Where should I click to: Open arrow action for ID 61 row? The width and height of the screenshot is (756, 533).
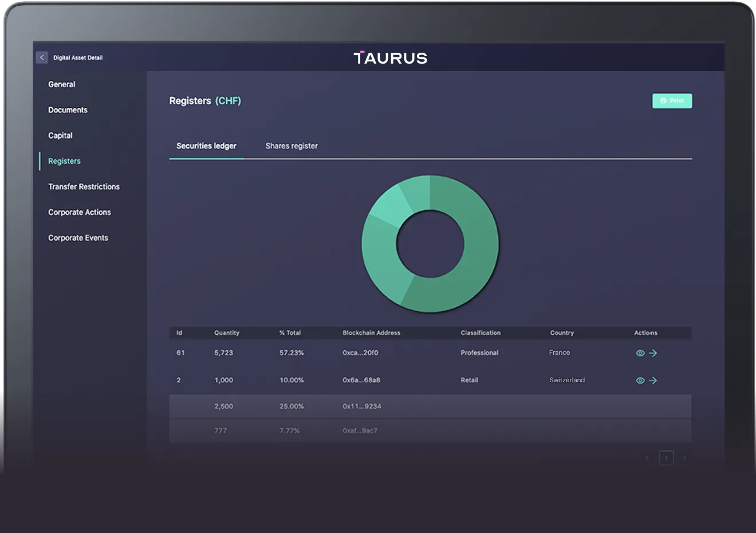click(x=653, y=353)
